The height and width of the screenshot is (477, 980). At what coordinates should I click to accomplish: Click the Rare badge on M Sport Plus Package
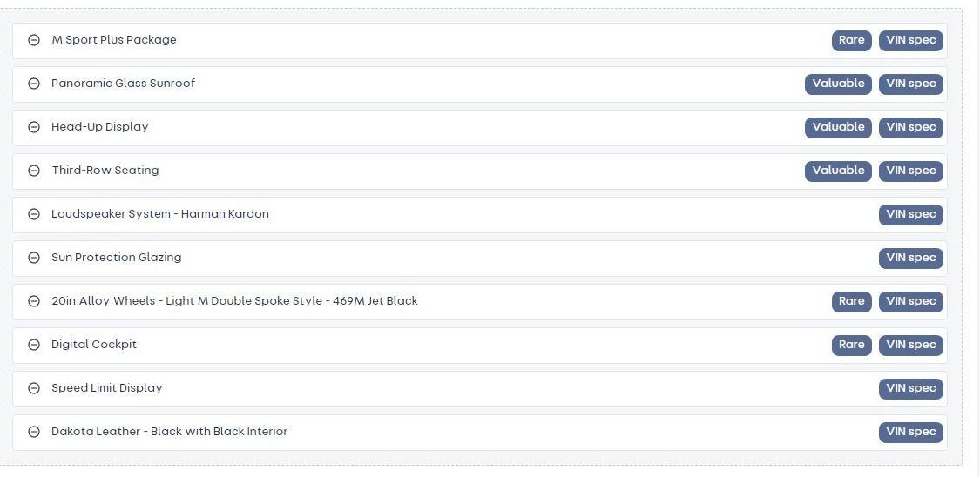(x=851, y=41)
